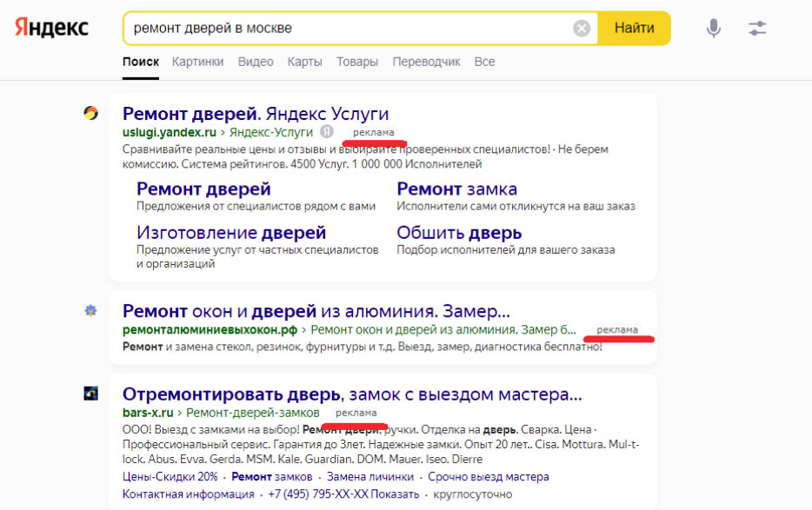This screenshot has height=510, width=812.
Task: Click the text 'Предложения от специалистов рядом с вами'
Action: coord(256,206)
